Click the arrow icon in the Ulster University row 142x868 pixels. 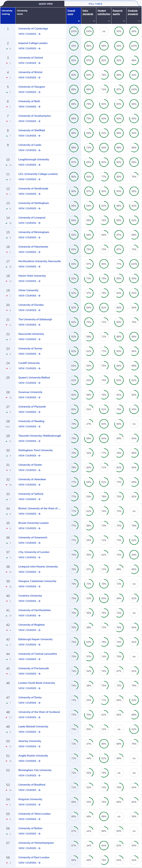[39, 296]
